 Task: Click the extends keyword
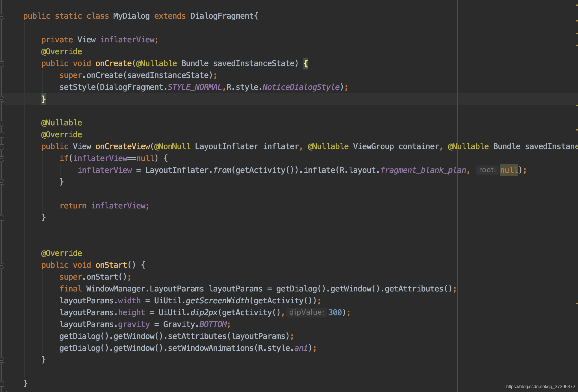pos(170,16)
